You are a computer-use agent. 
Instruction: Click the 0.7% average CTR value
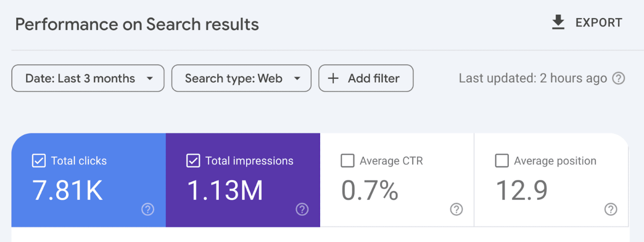(x=370, y=191)
